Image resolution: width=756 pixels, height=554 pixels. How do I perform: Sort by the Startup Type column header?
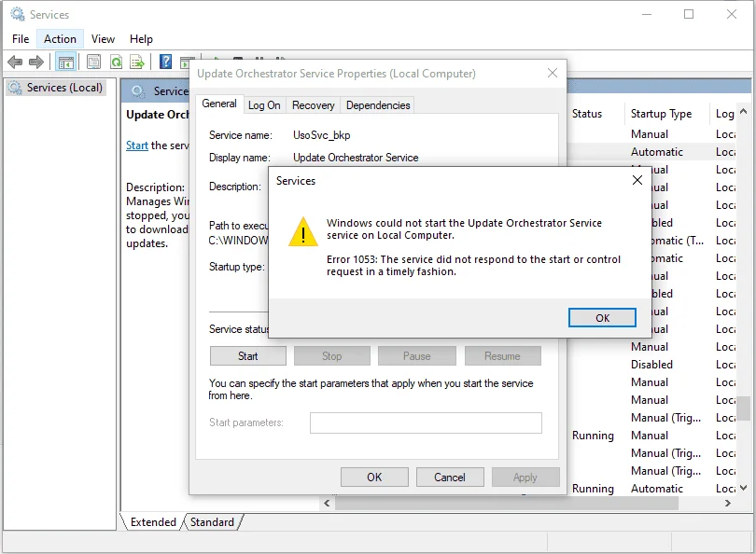666,114
